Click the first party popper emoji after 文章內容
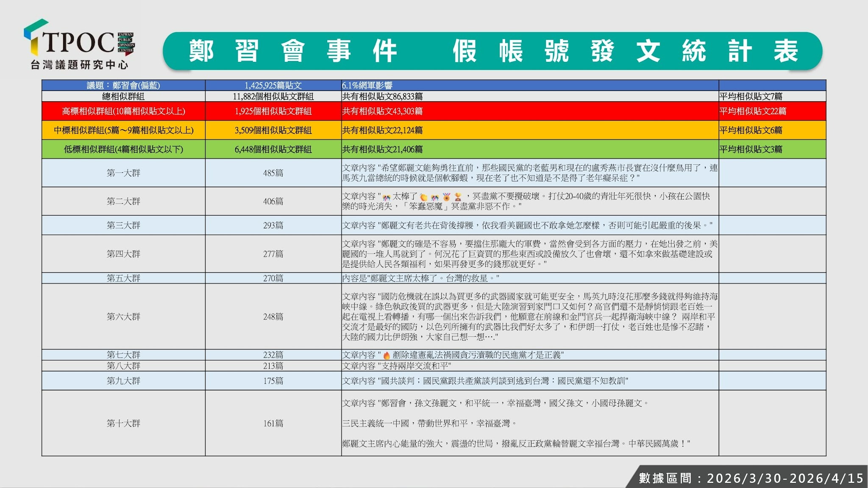Viewport: 868px width, 488px height. click(x=386, y=197)
